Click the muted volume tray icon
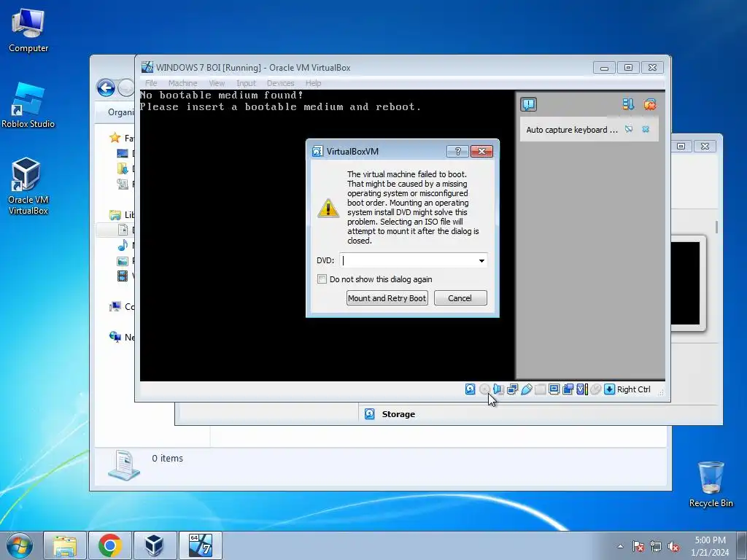Image resolution: width=747 pixels, height=560 pixels. [673, 546]
